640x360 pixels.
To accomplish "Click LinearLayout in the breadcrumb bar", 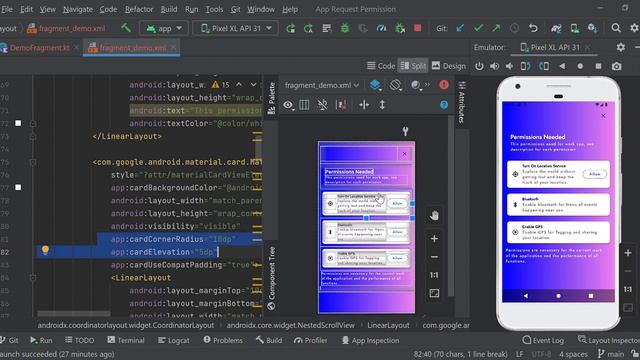I will tap(388, 325).
